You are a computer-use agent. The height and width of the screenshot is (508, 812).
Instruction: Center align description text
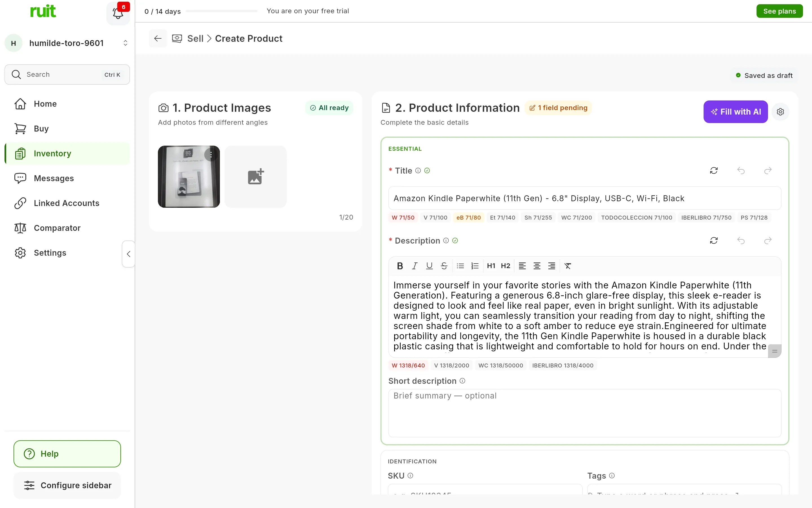tap(537, 266)
